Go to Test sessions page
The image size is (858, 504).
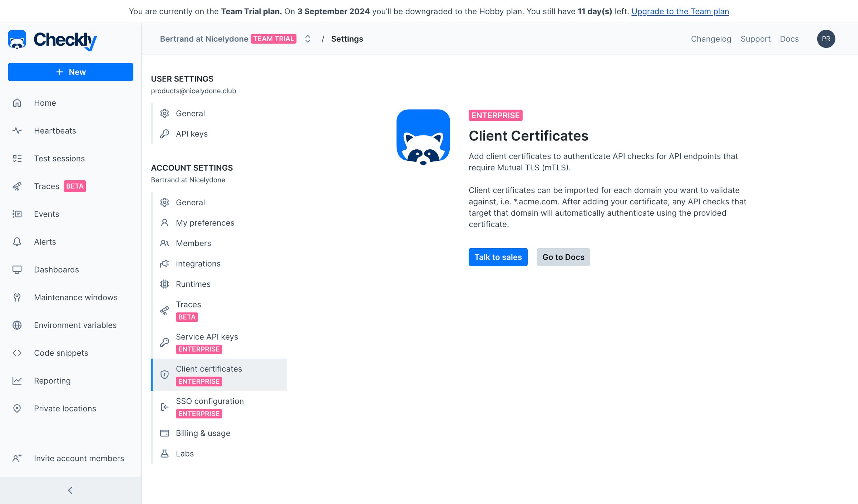[59, 159]
